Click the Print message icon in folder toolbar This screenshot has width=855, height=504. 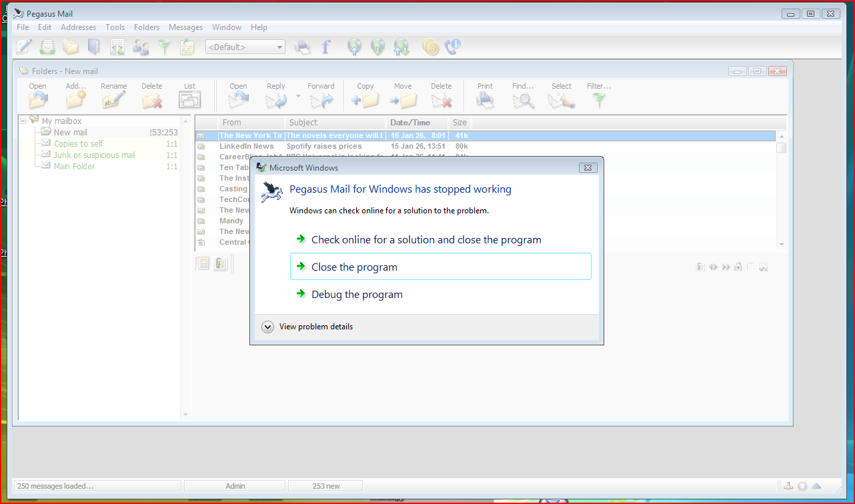(485, 100)
